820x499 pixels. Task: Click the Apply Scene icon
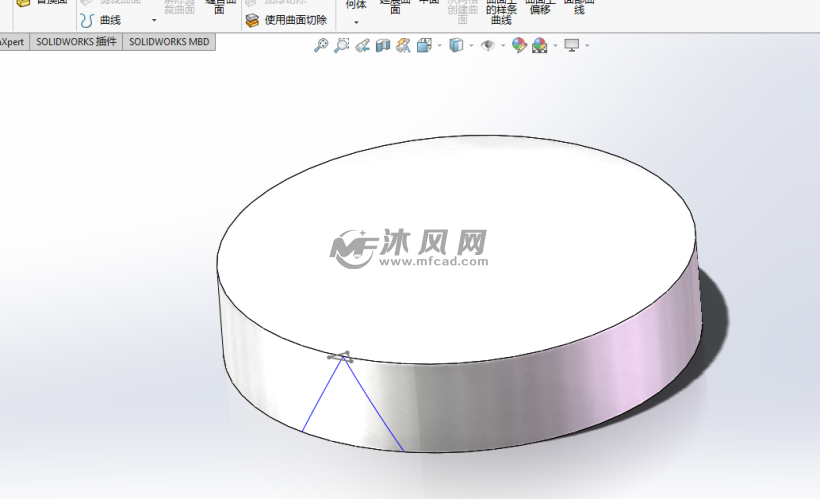540,46
